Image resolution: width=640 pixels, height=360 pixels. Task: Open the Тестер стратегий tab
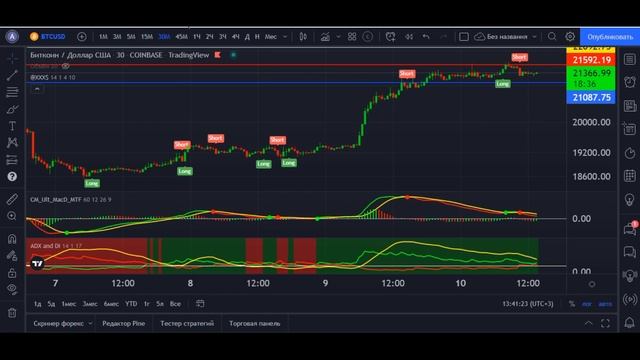187,323
